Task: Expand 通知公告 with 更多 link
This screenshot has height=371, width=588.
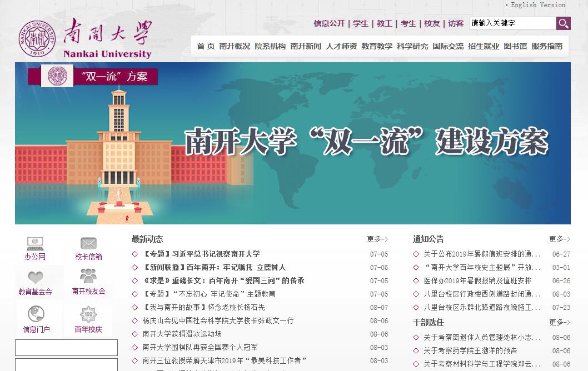Action: click(x=559, y=239)
